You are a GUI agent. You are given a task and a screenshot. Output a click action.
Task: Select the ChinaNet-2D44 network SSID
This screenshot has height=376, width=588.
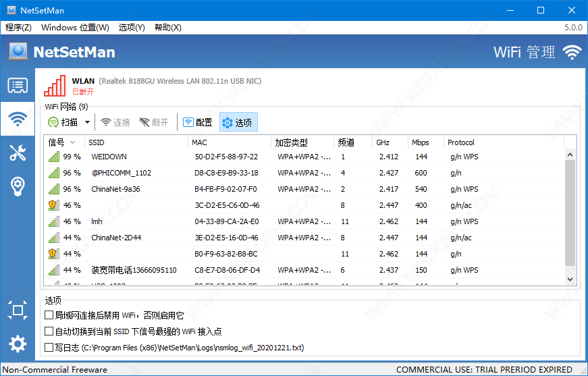116,238
